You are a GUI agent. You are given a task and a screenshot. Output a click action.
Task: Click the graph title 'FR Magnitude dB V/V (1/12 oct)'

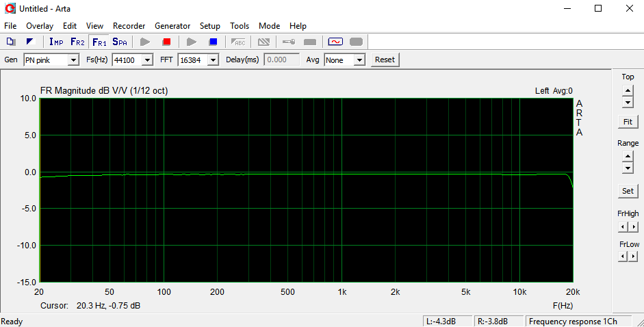104,91
